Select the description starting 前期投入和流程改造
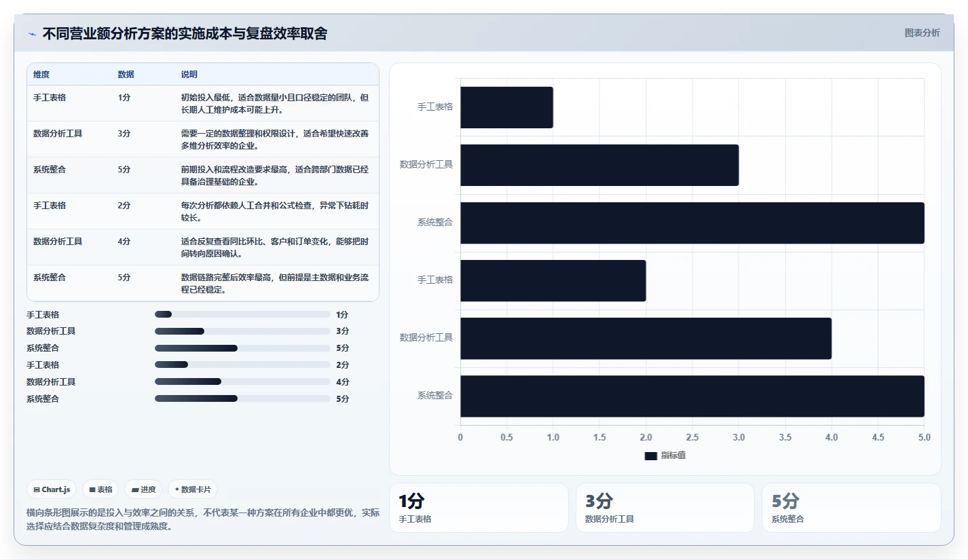968x560 pixels. click(x=275, y=175)
